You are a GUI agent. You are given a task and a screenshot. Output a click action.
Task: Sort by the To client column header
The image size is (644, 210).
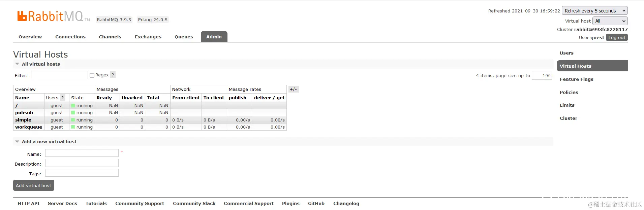(214, 98)
